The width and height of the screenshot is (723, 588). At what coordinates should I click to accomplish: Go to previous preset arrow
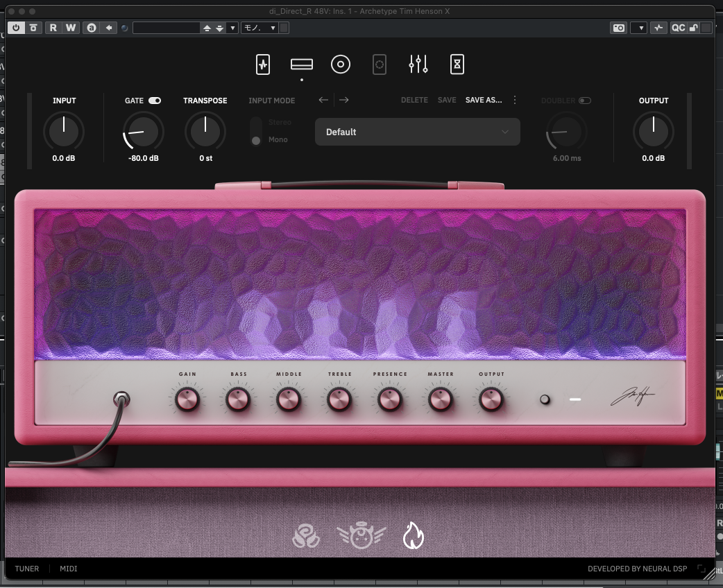tap(323, 100)
